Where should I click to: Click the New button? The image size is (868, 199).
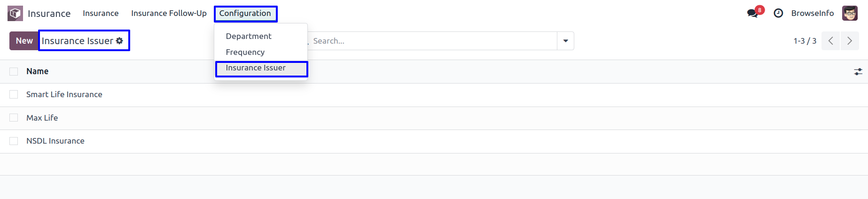(x=24, y=41)
